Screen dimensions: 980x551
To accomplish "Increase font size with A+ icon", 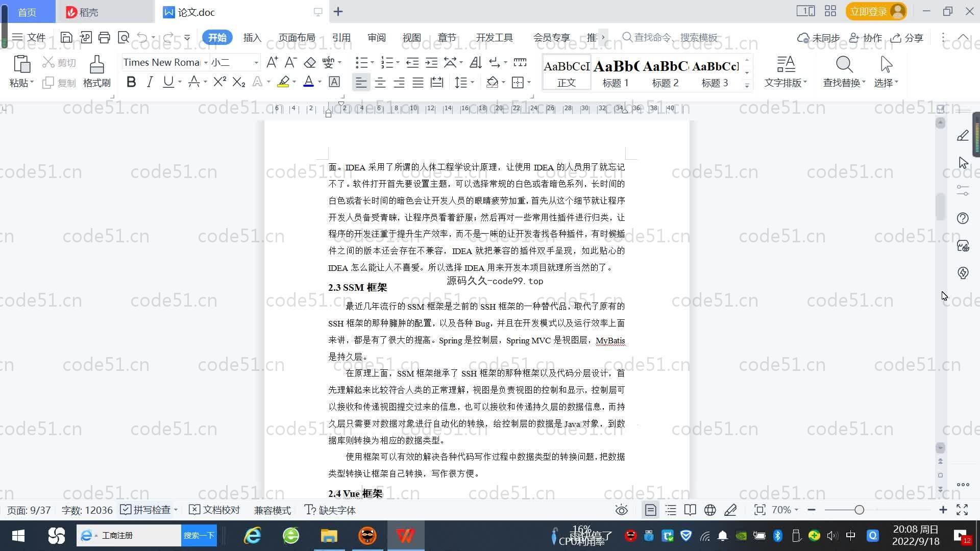I will tap(272, 62).
